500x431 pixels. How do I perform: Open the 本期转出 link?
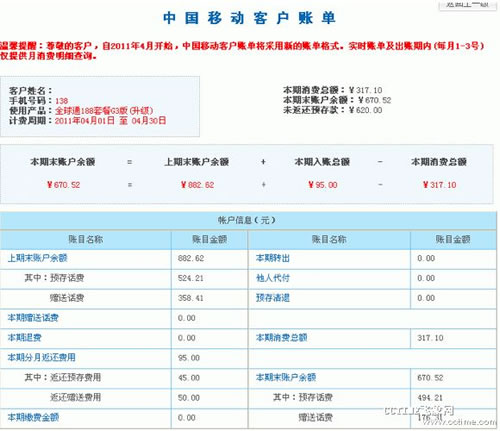pos(273,258)
